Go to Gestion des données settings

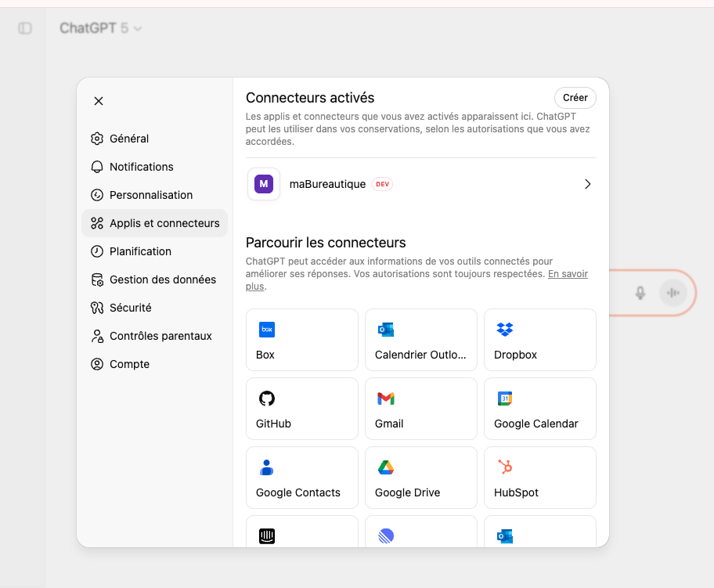coord(162,280)
